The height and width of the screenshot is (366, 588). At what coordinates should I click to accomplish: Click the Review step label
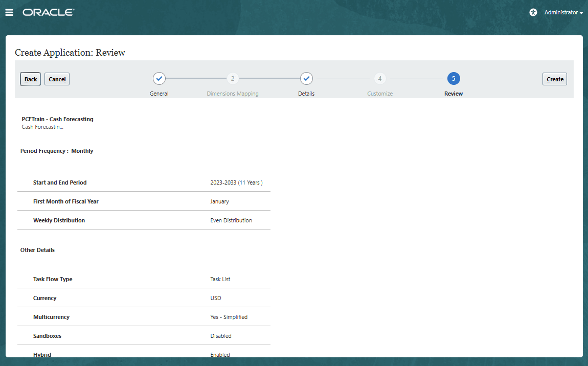coord(454,94)
